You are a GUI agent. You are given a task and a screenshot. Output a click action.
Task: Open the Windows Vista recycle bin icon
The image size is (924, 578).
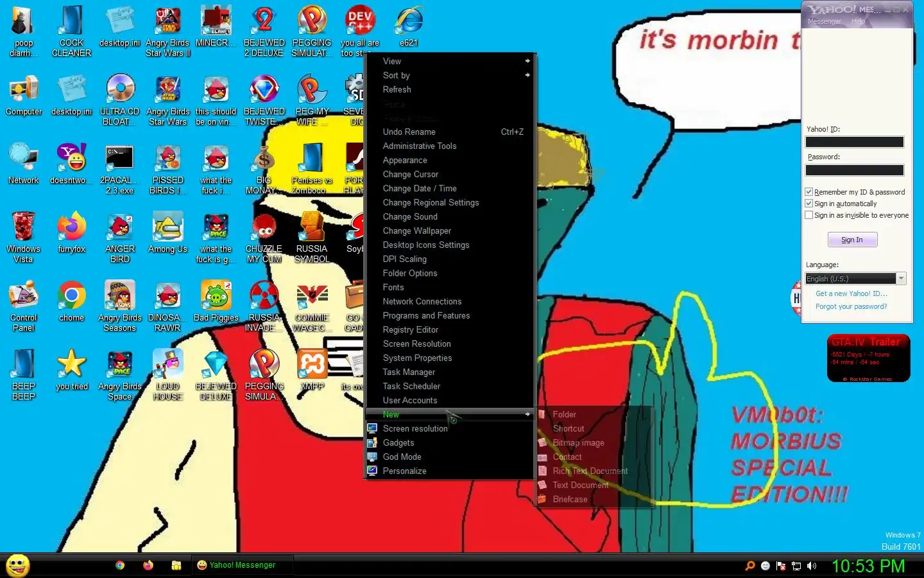click(x=24, y=236)
